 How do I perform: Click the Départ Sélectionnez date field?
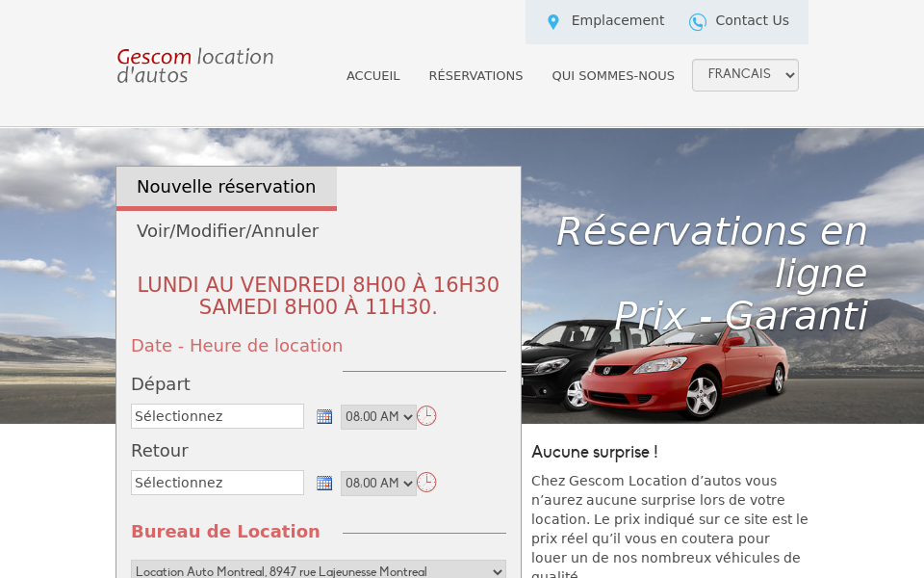[x=217, y=415]
